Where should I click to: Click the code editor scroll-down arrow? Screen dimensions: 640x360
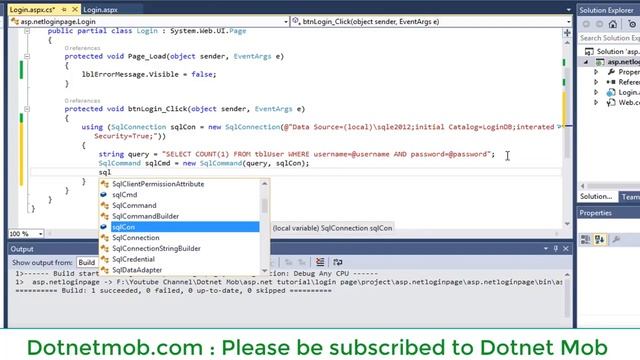click(x=567, y=224)
